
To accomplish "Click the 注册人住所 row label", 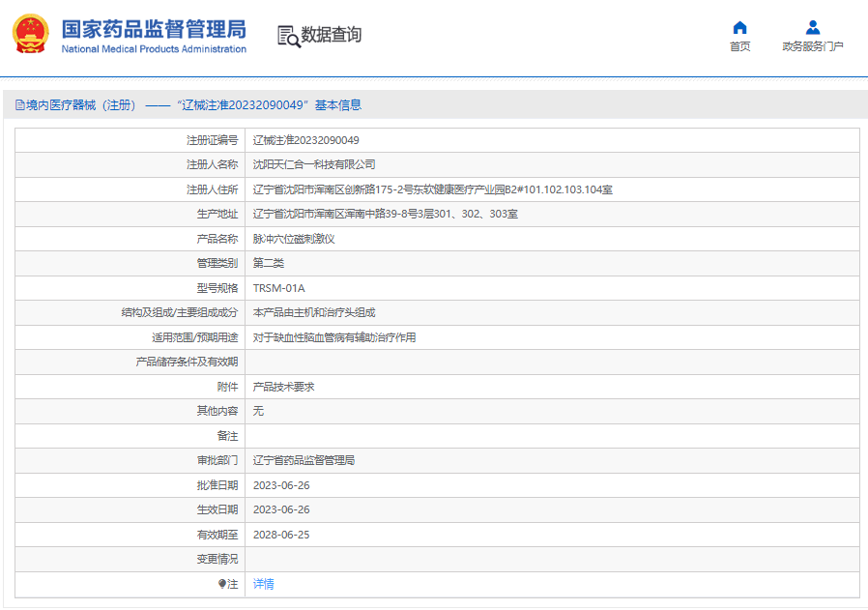I will (x=212, y=189).
